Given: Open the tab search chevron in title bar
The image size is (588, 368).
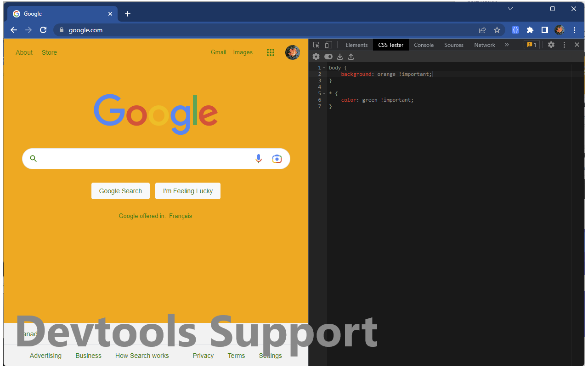Looking at the screenshot, I should tap(510, 9).
